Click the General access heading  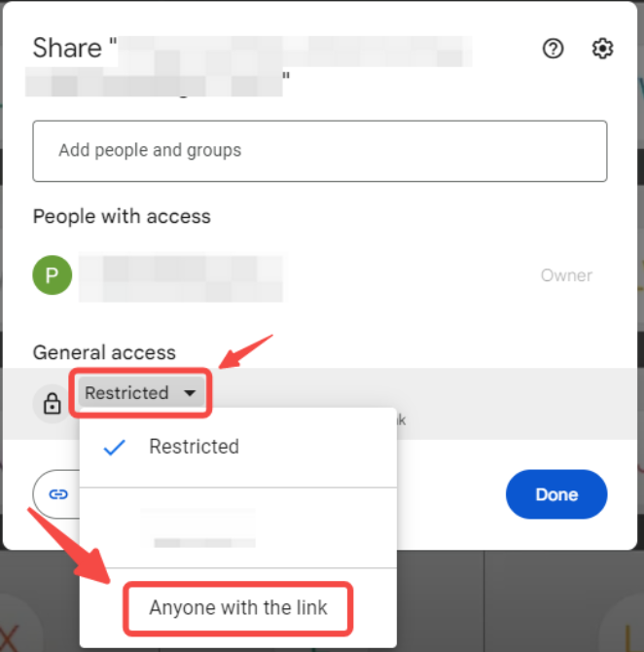(x=104, y=352)
